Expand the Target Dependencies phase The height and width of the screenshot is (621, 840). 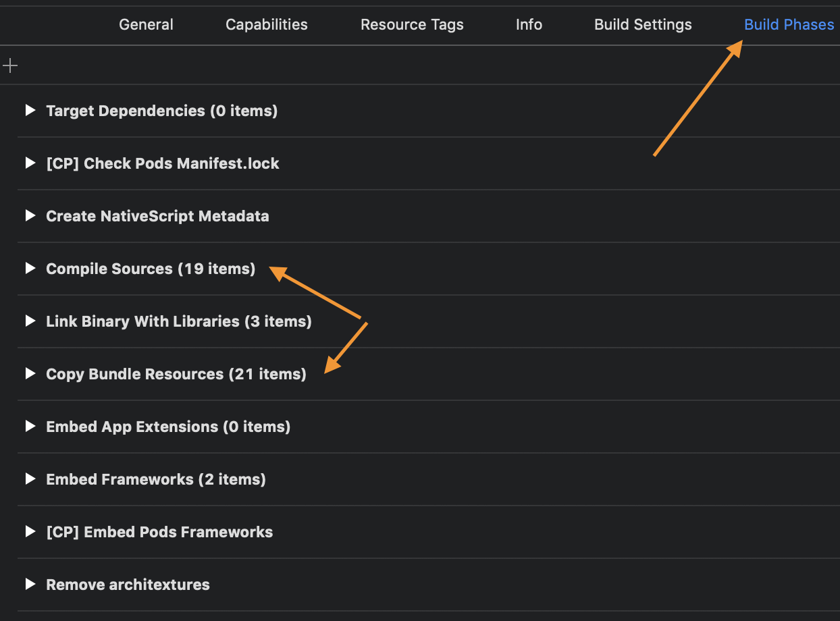point(30,111)
